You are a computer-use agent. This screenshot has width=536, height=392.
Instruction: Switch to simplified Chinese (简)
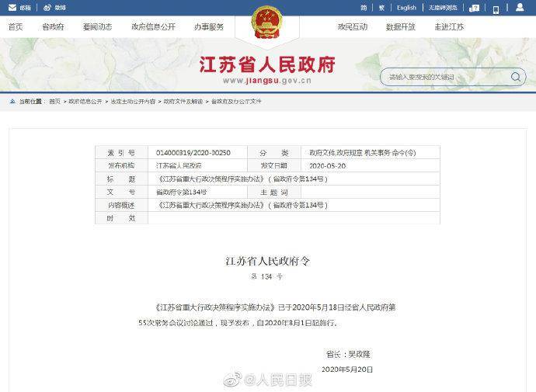click(x=364, y=8)
